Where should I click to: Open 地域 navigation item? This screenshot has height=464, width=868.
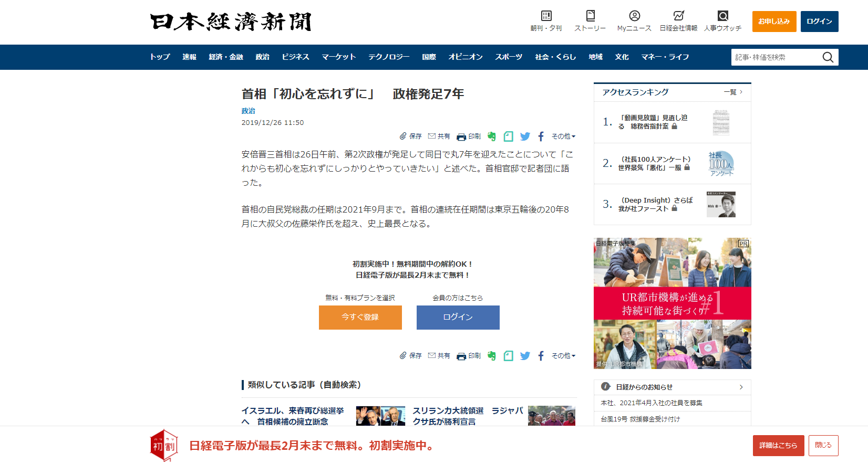click(595, 57)
